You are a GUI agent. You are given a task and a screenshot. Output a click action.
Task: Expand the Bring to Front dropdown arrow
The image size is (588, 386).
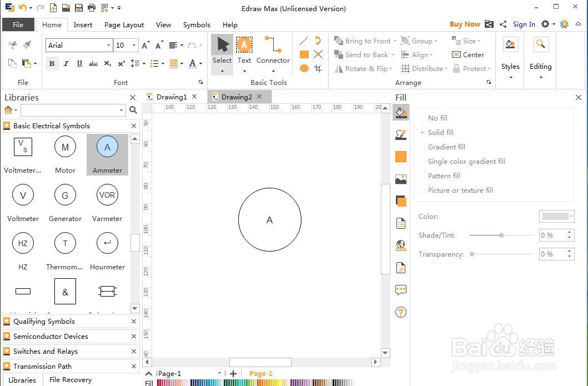(394, 41)
